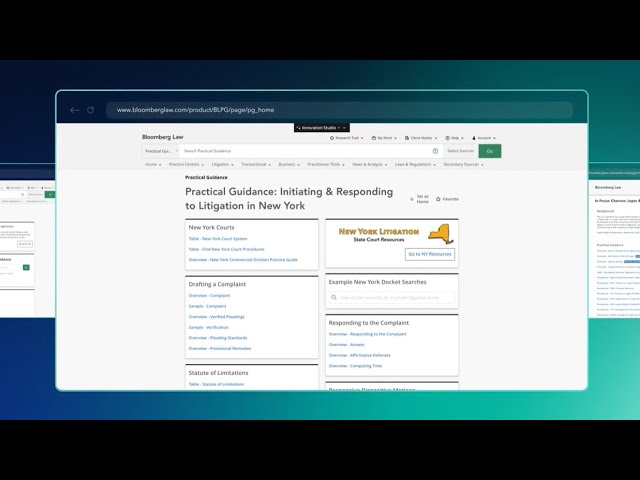This screenshot has width=640, height=480.
Task: Open Sample - Complaint link
Action: coord(207,306)
